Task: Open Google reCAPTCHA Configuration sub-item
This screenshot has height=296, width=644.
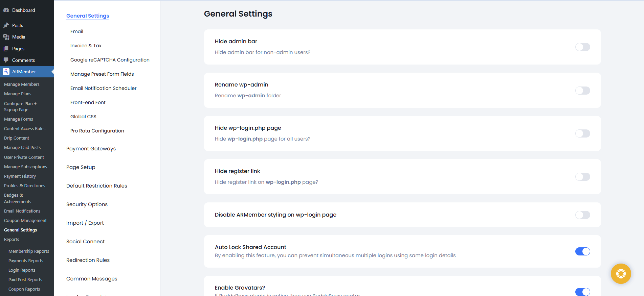Action: 110,60
